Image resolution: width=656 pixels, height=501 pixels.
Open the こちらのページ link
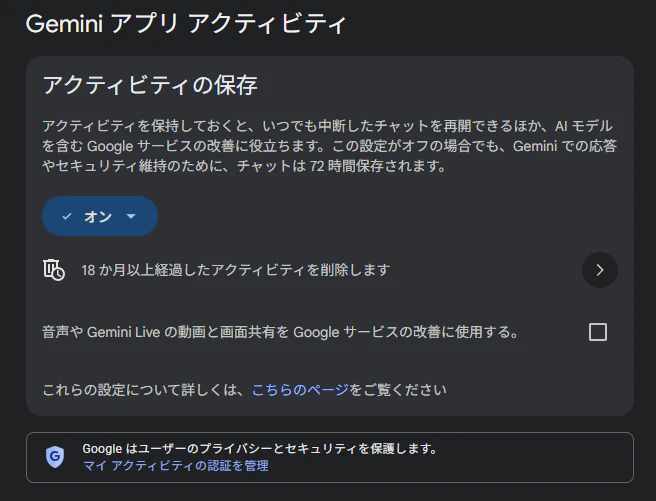tap(300, 390)
